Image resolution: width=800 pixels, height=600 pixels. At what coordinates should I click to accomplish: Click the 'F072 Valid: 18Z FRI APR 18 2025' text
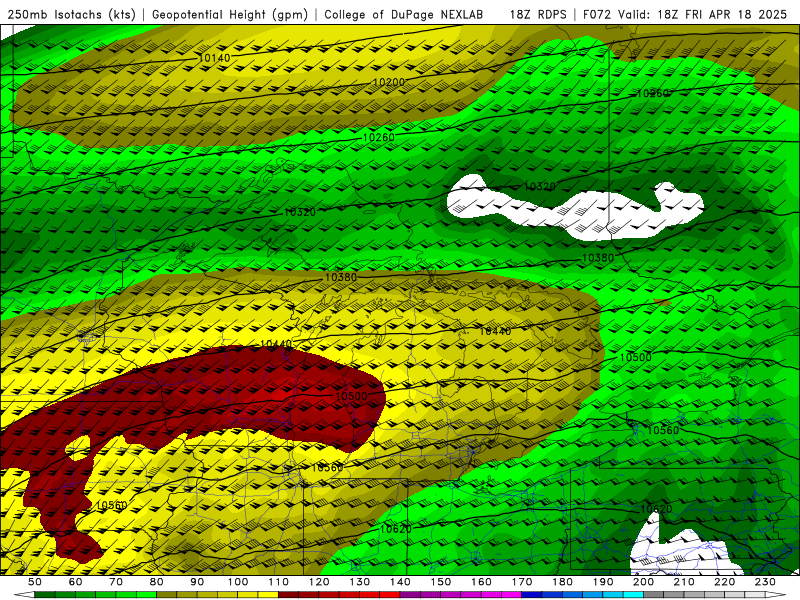pos(685,14)
